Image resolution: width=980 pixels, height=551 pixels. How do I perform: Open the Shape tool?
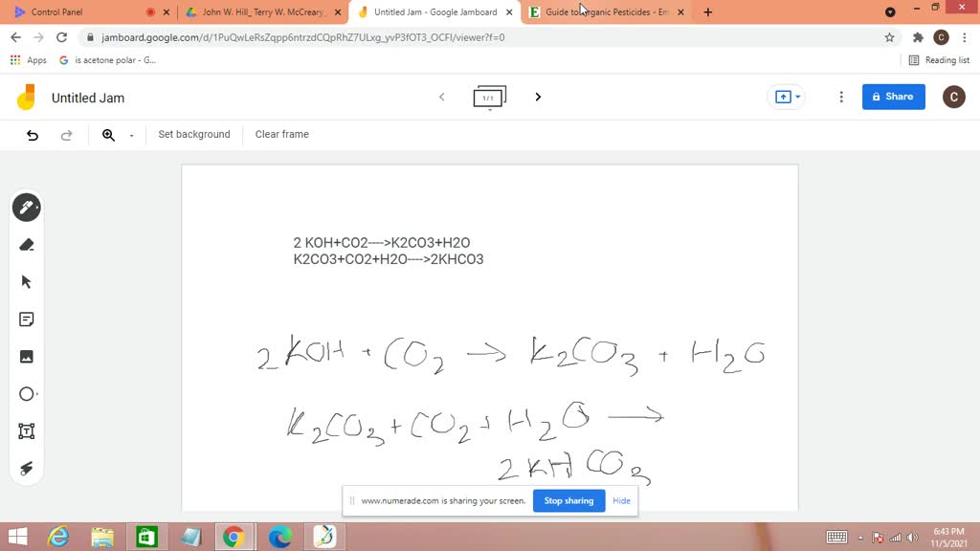tap(26, 393)
